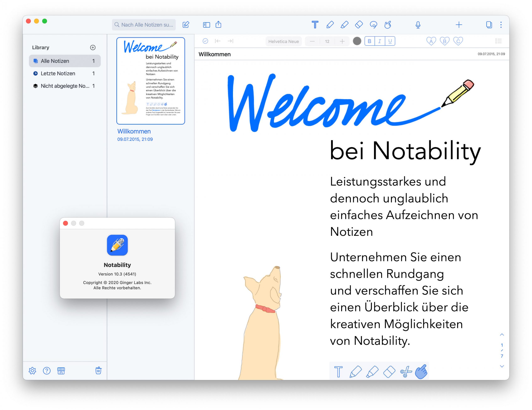
Task: Toggle italic formatting
Action: point(380,41)
